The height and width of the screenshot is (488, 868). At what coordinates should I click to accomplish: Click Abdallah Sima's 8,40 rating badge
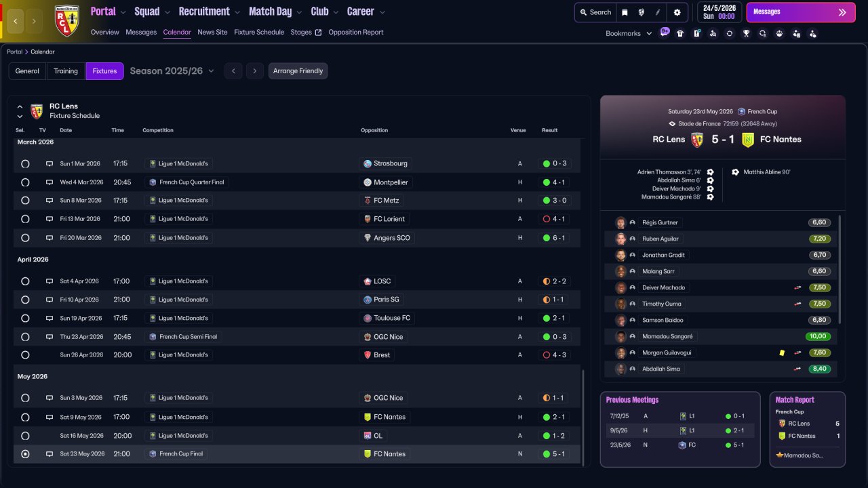click(x=819, y=369)
